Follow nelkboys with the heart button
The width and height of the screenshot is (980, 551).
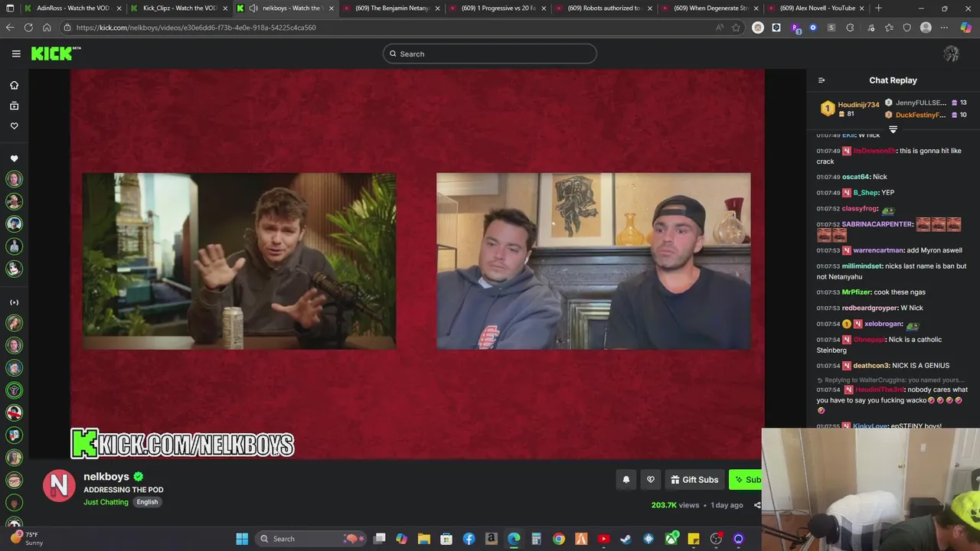[x=651, y=480]
